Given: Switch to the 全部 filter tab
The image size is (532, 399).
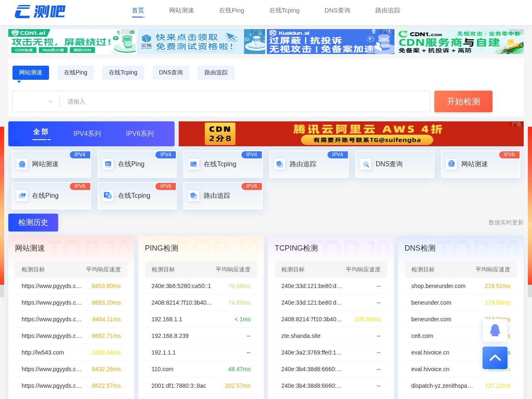Looking at the screenshot, I should pyautogui.click(x=41, y=132).
